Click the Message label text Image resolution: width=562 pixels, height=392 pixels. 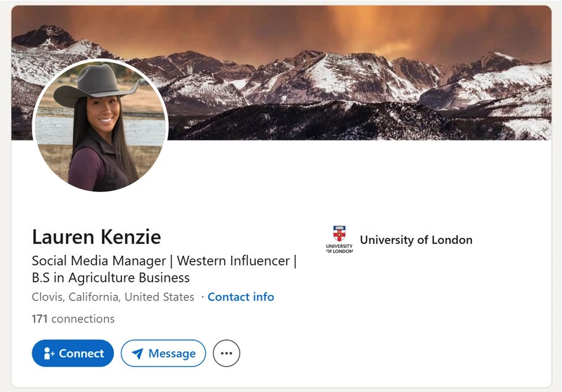pos(172,353)
